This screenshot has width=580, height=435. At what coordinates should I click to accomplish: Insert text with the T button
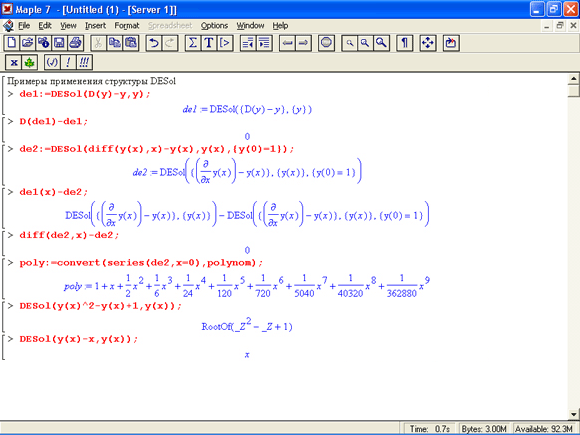tap(209, 43)
